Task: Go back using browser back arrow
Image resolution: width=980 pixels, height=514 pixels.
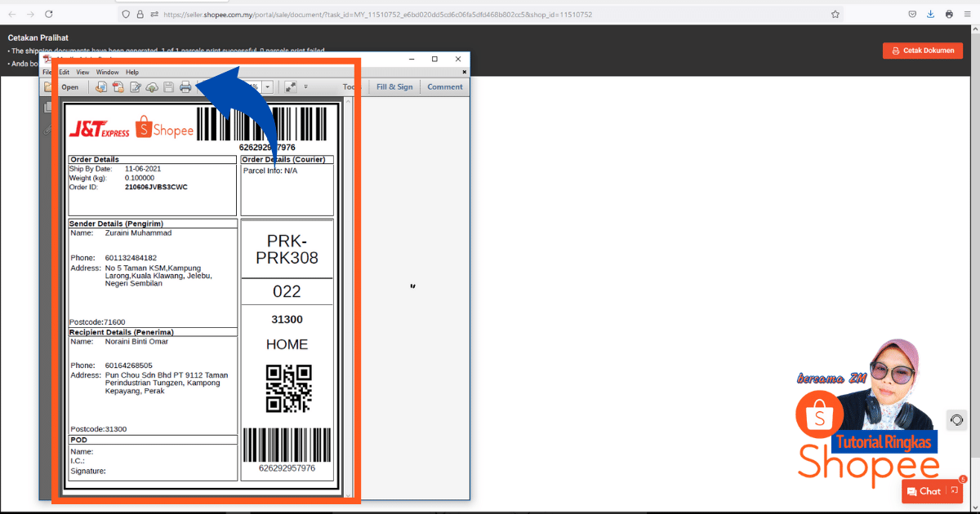Action: 12,15
